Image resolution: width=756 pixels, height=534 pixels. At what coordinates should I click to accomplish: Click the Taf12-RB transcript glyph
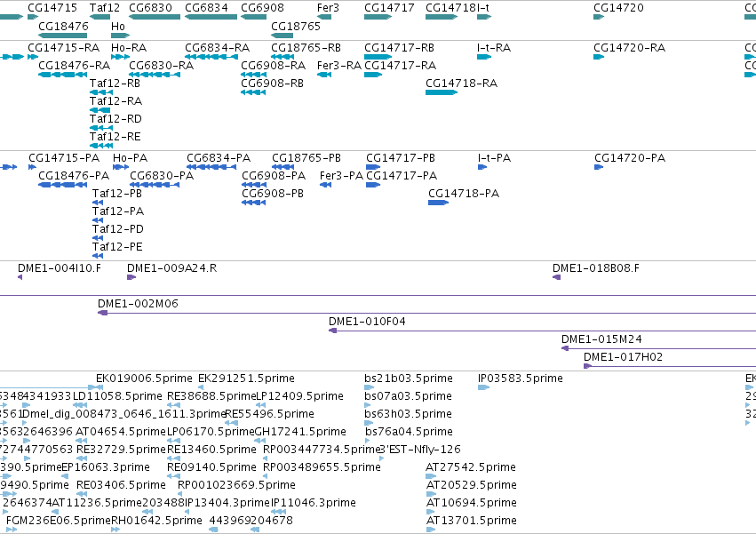pyautogui.click(x=101, y=92)
